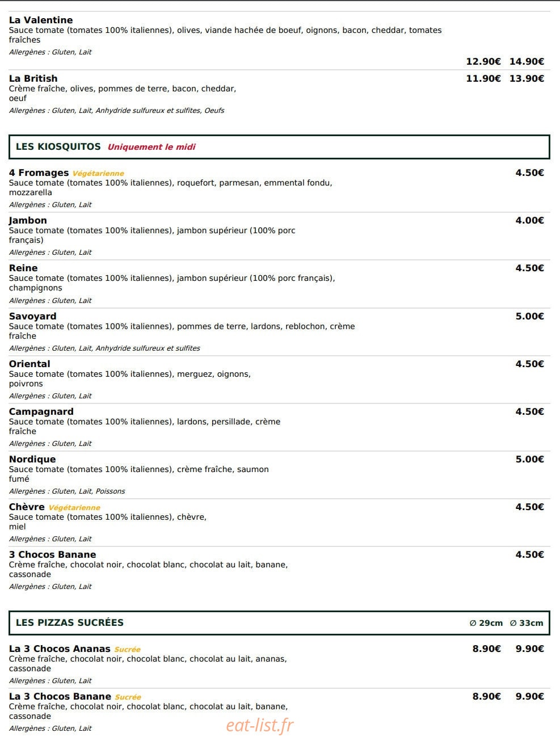Click the 5.00€ price of Nordique
The image size is (560, 741).
(x=530, y=459)
